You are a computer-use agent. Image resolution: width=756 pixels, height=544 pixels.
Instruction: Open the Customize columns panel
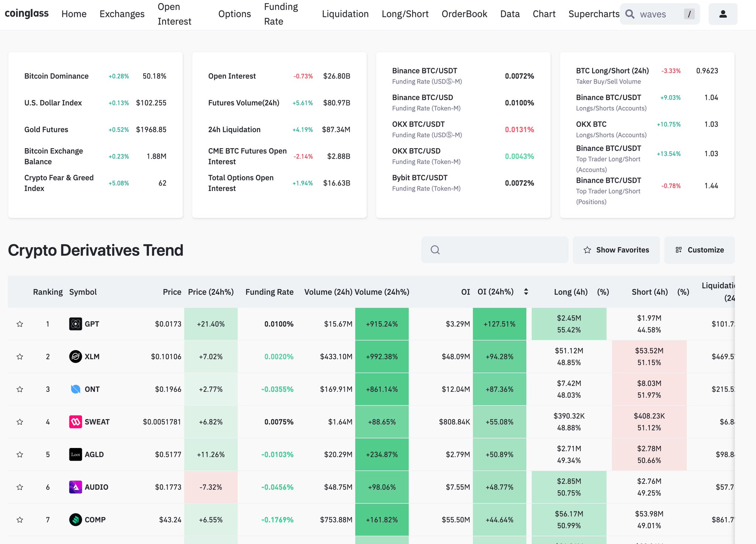tap(700, 250)
